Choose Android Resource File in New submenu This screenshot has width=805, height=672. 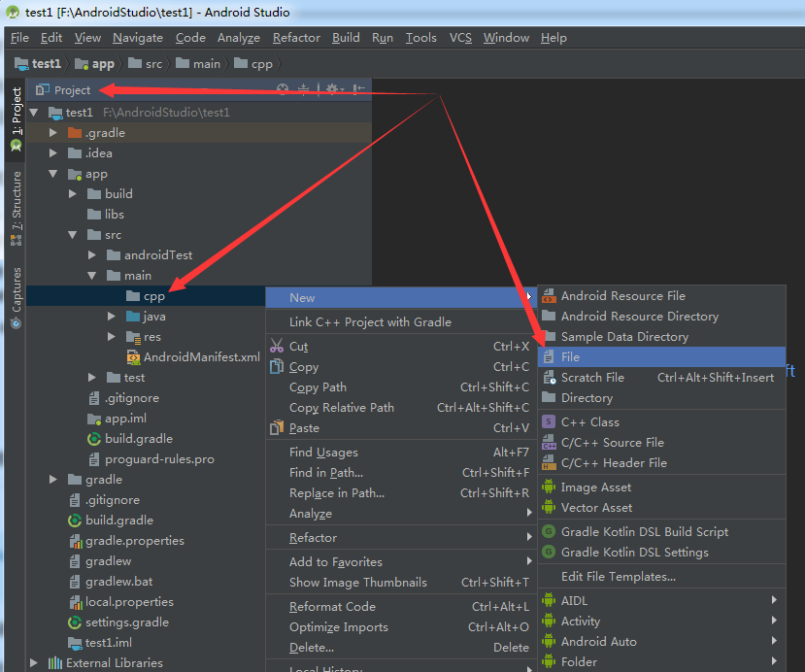click(661, 296)
